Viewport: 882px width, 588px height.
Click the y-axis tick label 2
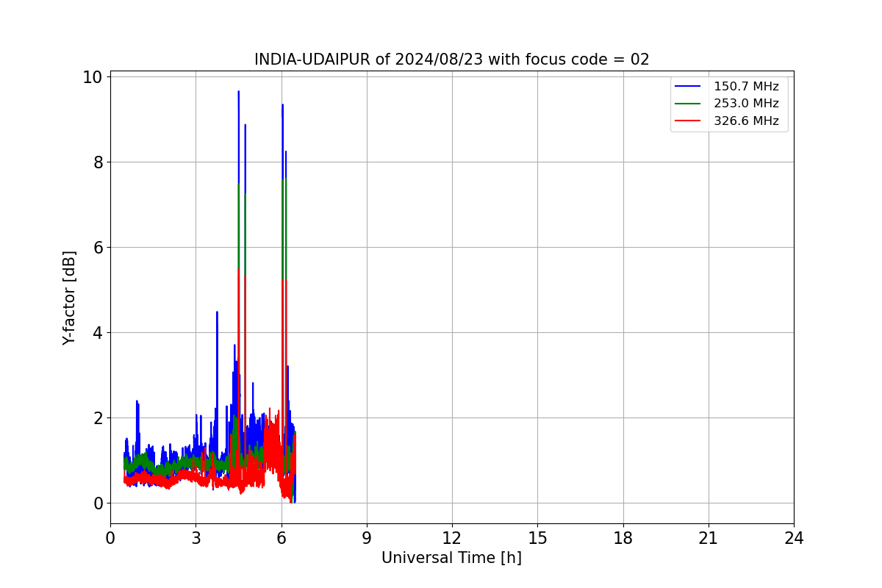(x=98, y=417)
